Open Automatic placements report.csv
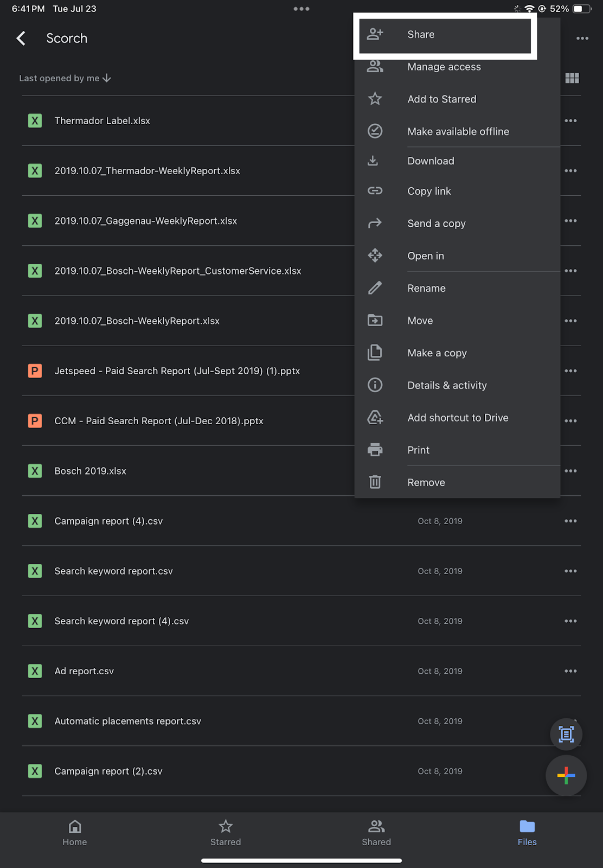The image size is (603, 868). point(301,721)
